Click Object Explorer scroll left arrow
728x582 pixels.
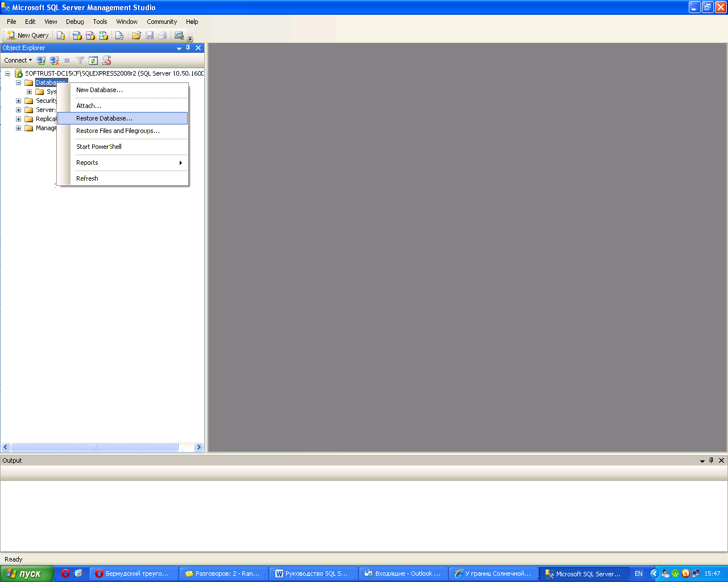tap(6, 447)
